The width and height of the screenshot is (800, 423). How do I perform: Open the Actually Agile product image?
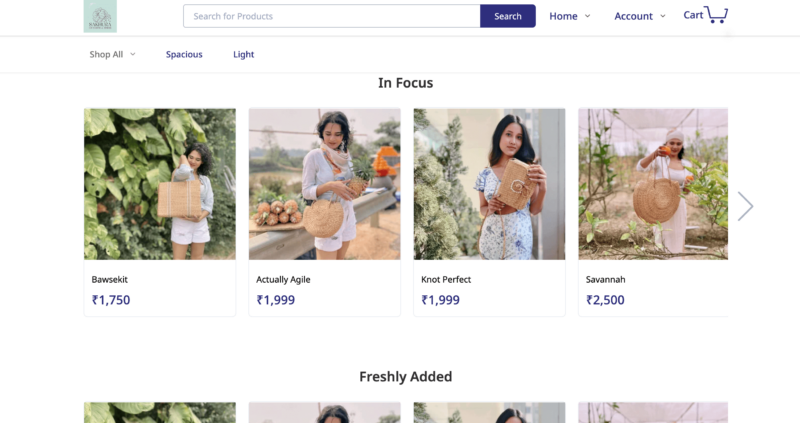click(325, 184)
